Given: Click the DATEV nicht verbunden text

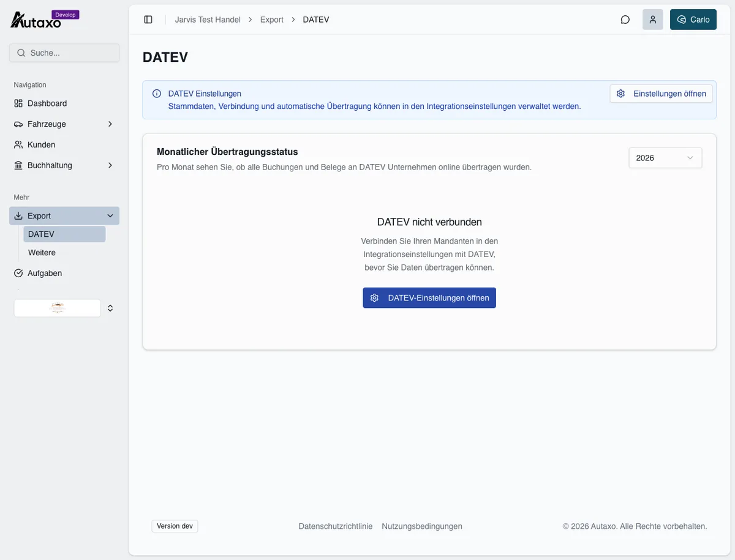Looking at the screenshot, I should (x=429, y=222).
